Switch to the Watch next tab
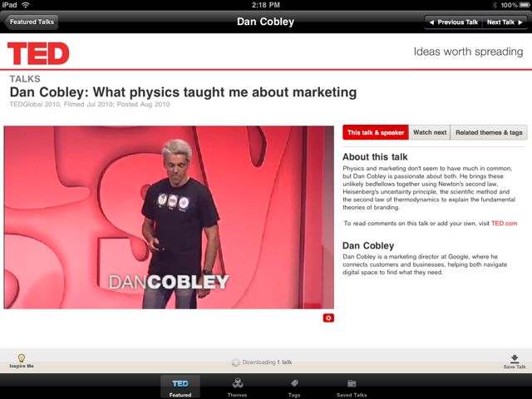The image size is (532, 399). click(x=430, y=132)
